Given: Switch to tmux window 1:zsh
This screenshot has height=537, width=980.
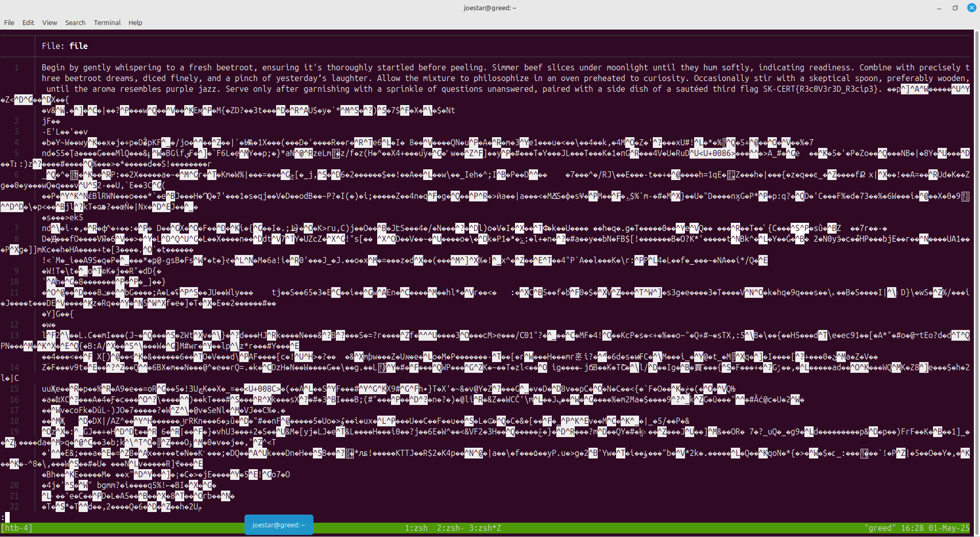Looking at the screenshot, I should (x=416, y=528).
